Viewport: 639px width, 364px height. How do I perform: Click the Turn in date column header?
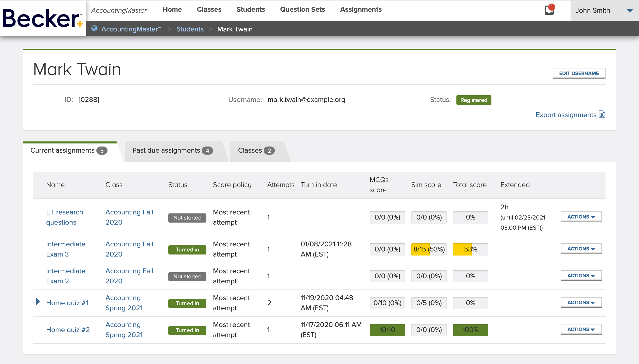(x=319, y=185)
